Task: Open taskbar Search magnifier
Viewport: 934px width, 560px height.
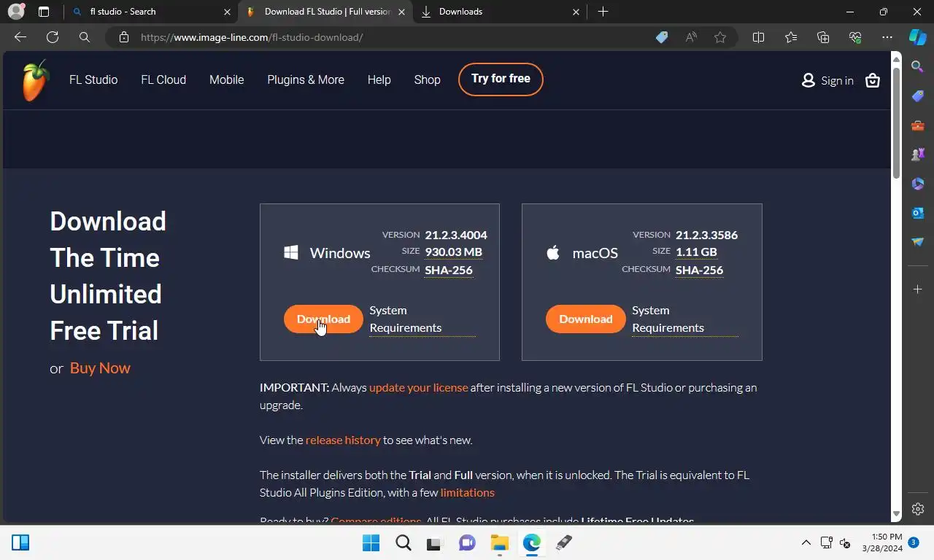Action: pyautogui.click(x=404, y=542)
